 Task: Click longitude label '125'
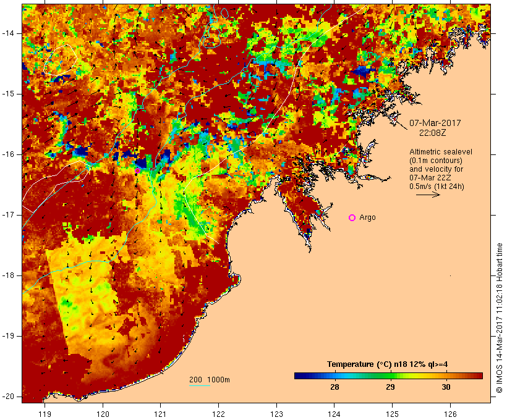pyautogui.click(x=392, y=414)
